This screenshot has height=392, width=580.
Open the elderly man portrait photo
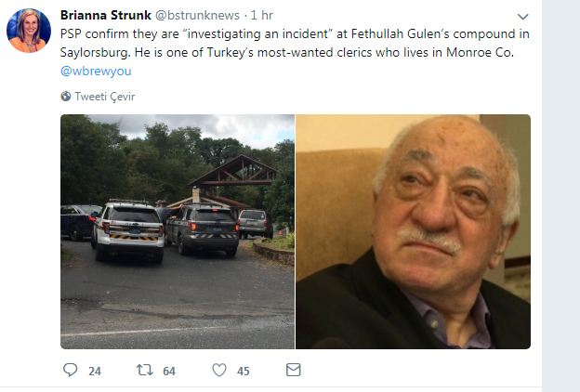pos(414,231)
